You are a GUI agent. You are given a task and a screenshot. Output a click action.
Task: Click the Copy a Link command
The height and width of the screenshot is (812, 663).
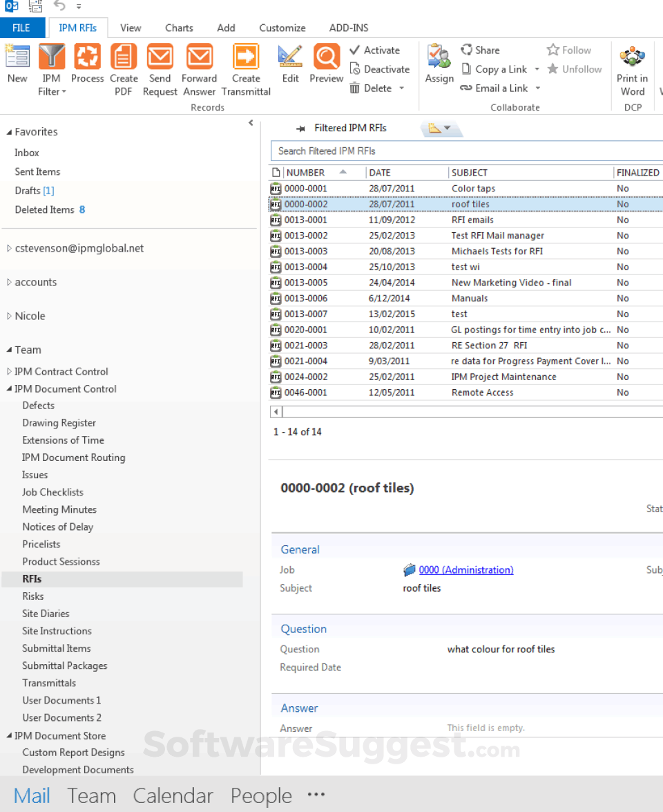pos(494,69)
